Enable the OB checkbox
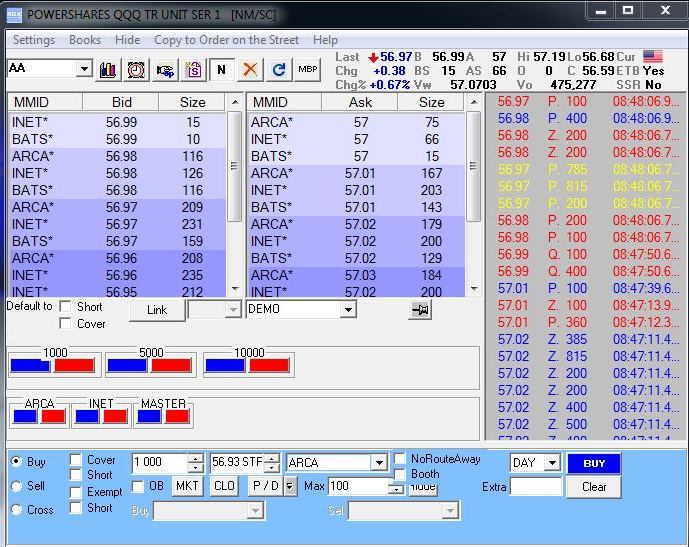 click(x=138, y=486)
